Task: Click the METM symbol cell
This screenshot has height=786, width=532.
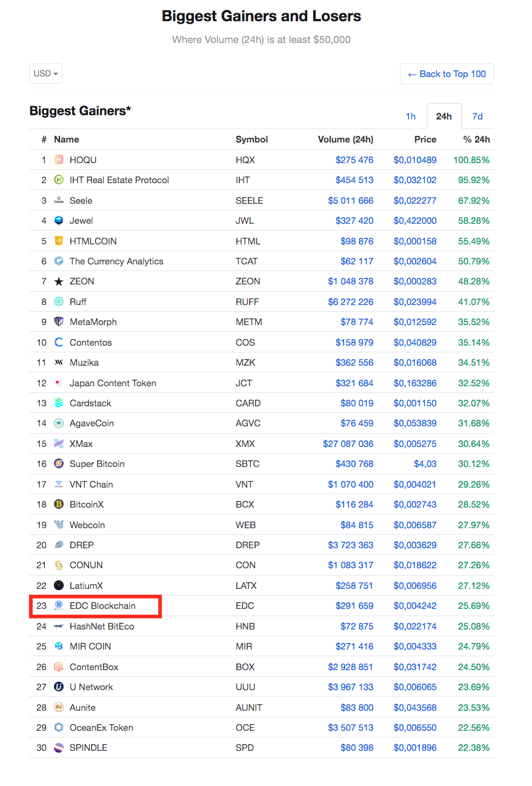Action: [248, 322]
